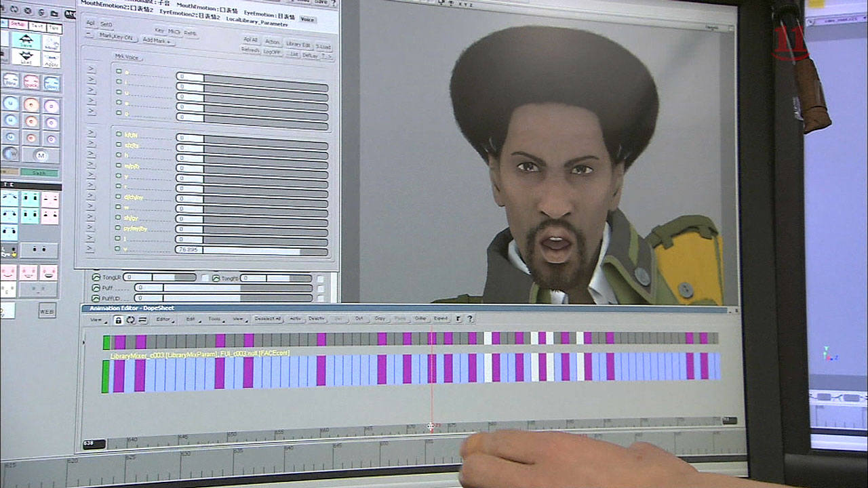Image resolution: width=868 pixels, height=488 pixels.
Task: Click the DefLay button
Action: [x=310, y=56]
